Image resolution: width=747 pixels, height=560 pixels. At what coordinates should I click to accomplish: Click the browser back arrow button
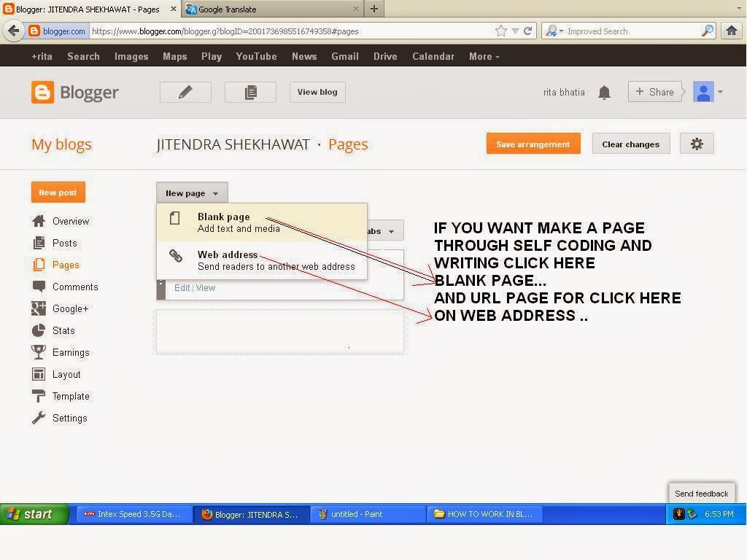point(13,31)
